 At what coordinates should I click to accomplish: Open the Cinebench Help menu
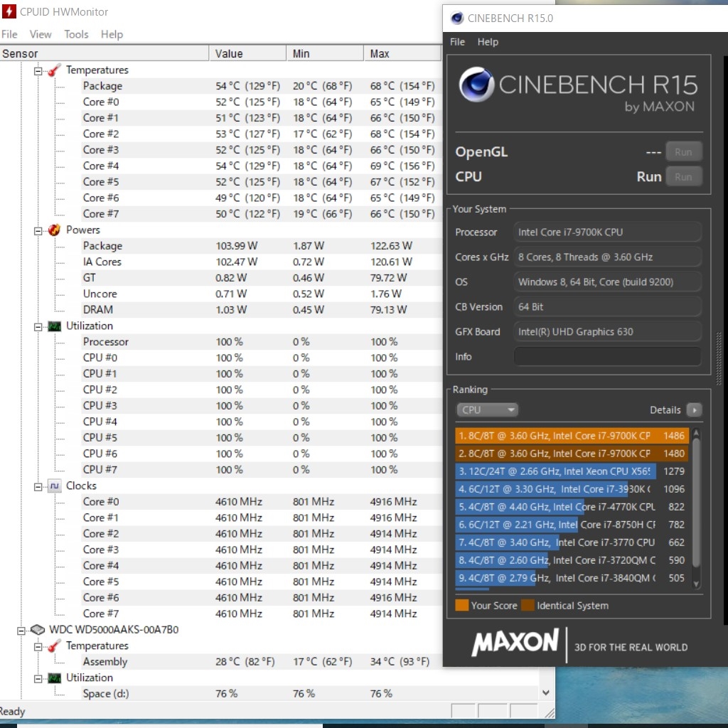point(488,42)
